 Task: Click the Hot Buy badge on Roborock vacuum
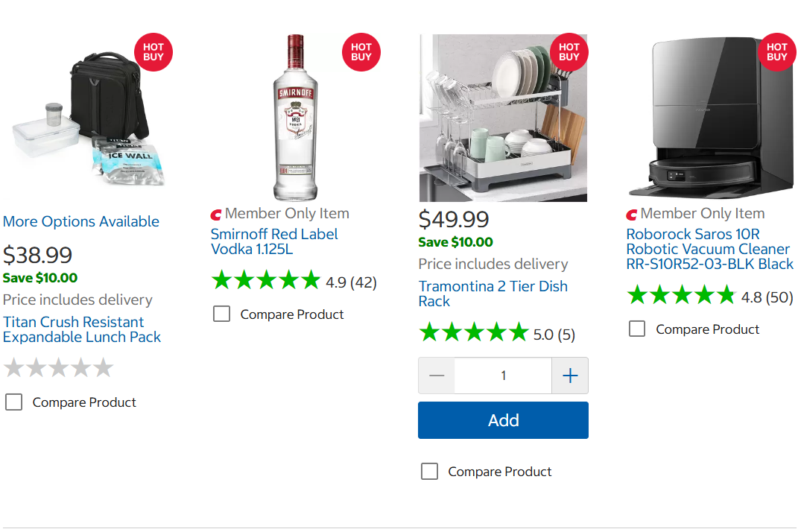(x=777, y=52)
